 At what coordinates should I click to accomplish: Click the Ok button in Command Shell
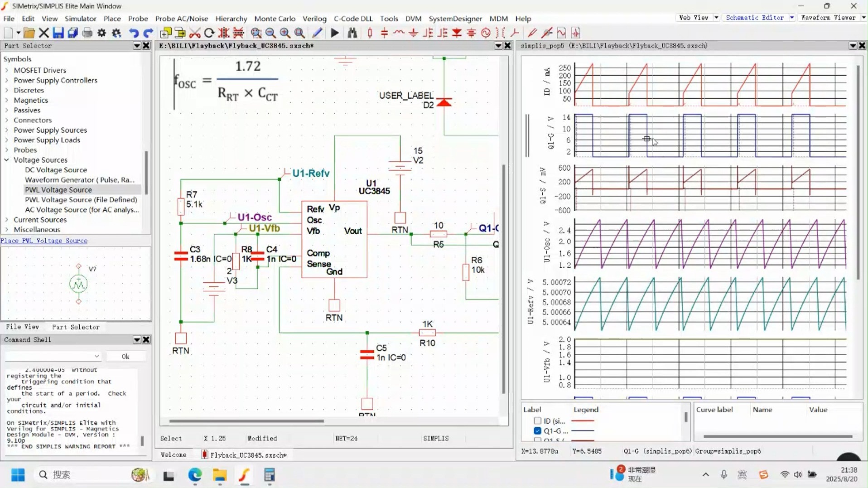tap(125, 357)
